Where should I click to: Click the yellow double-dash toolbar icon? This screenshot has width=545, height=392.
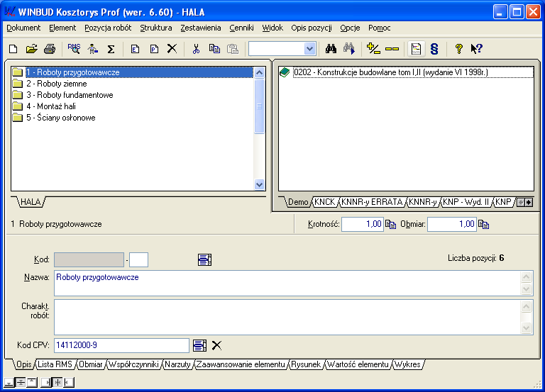392,50
